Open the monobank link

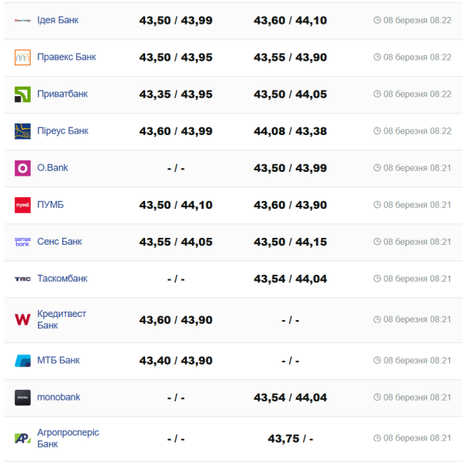58,397
